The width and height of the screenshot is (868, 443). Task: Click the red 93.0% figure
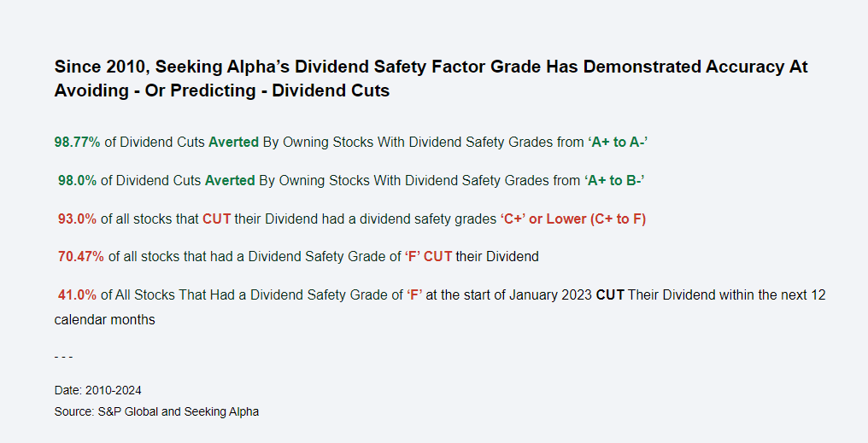tap(78, 219)
